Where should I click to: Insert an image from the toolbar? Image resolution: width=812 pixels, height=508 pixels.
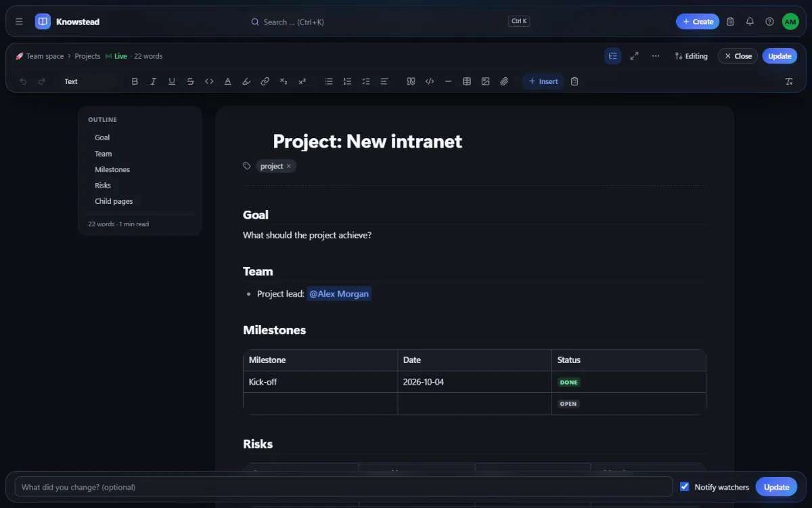(x=485, y=81)
